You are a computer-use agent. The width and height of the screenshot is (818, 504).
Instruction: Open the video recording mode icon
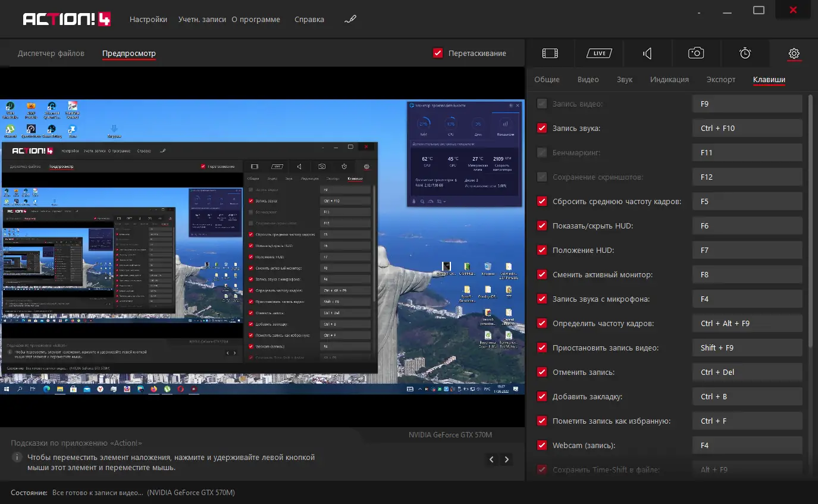tap(550, 54)
